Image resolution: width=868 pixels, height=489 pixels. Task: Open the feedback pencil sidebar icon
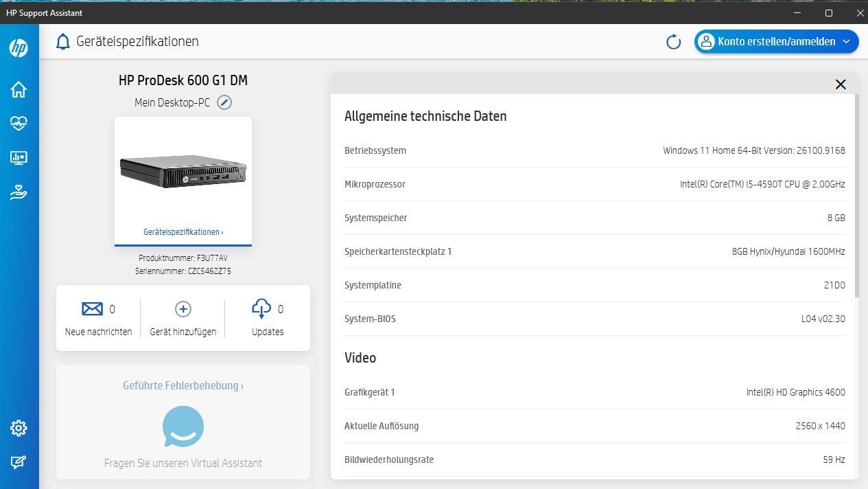[x=19, y=463]
